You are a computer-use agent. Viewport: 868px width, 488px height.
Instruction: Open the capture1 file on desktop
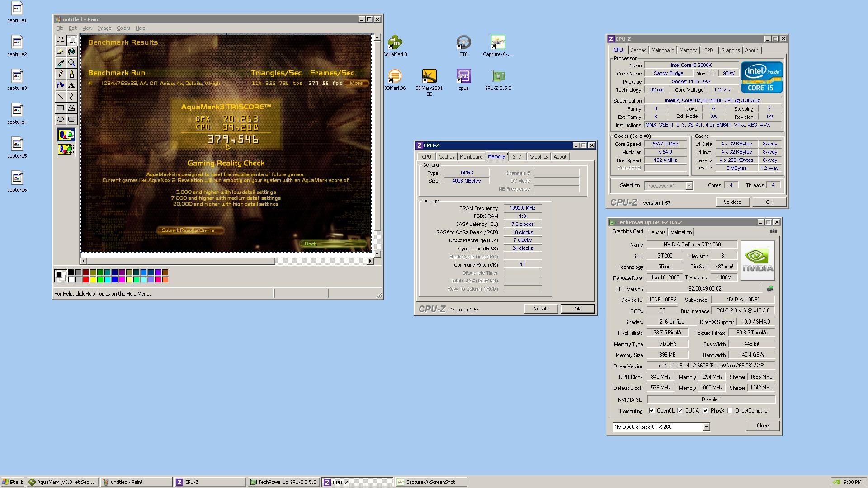pyautogui.click(x=17, y=12)
